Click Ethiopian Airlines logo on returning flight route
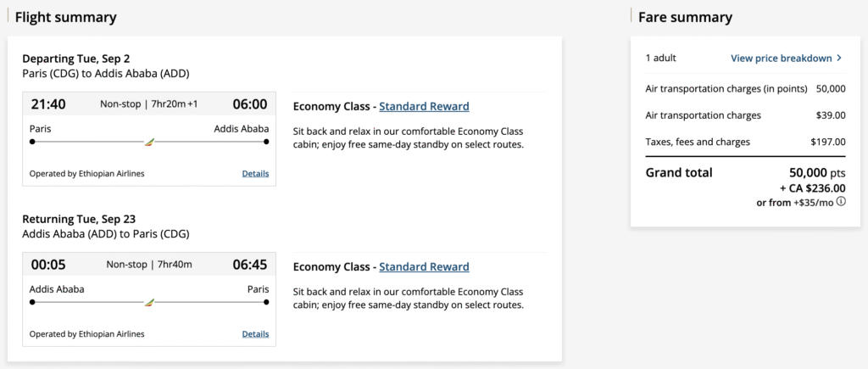This screenshot has width=868, height=369. tap(150, 300)
